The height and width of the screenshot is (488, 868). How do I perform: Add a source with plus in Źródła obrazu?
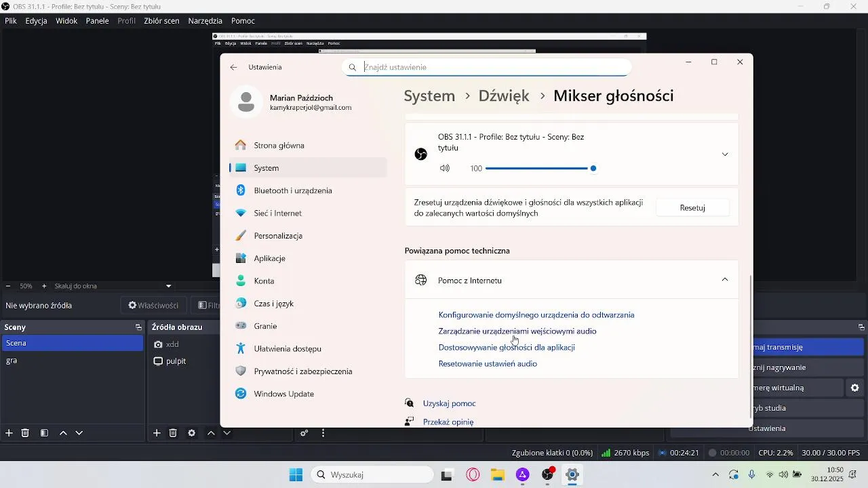pyautogui.click(x=157, y=433)
